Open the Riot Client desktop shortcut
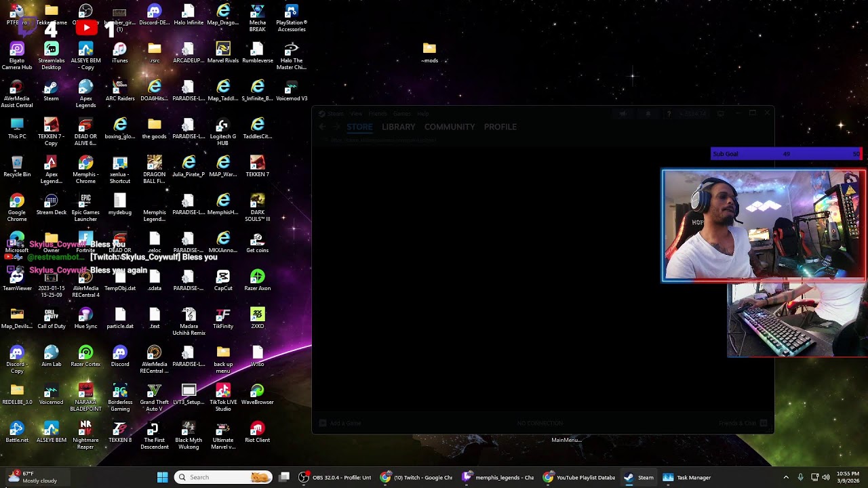 click(257, 432)
